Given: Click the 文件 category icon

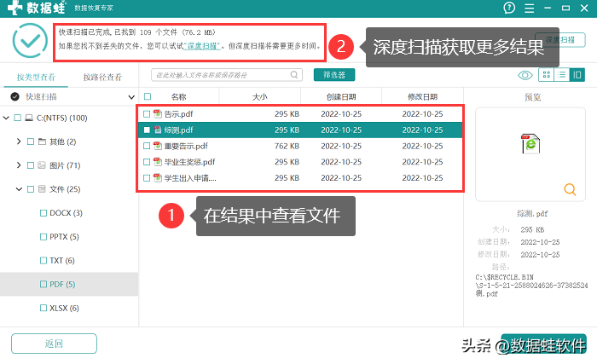Looking at the screenshot, I should (x=42, y=189).
